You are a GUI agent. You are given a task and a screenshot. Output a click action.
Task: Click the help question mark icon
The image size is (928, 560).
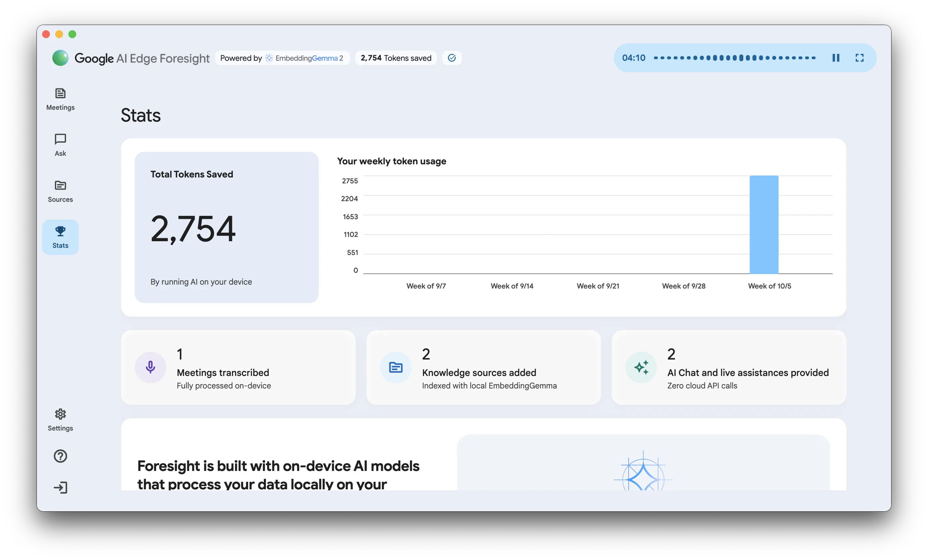click(x=60, y=456)
